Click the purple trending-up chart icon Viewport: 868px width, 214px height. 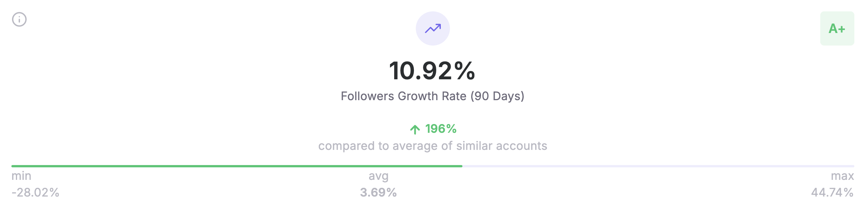tap(433, 28)
